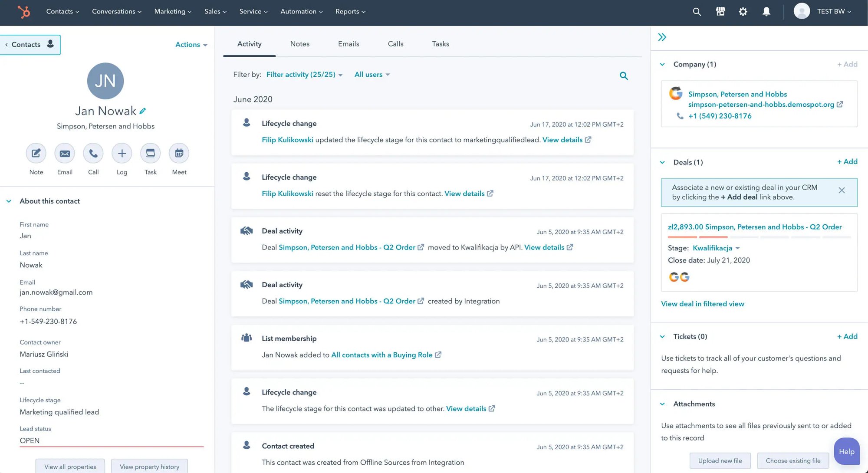This screenshot has height=473, width=868.
Task: Click external link icon beside company domain
Action: 840,105
